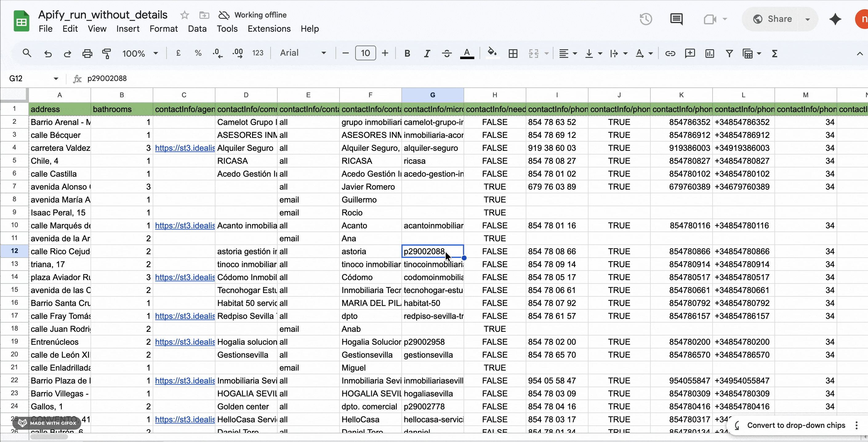
Task: Open comments history icon
Action: pos(676,19)
